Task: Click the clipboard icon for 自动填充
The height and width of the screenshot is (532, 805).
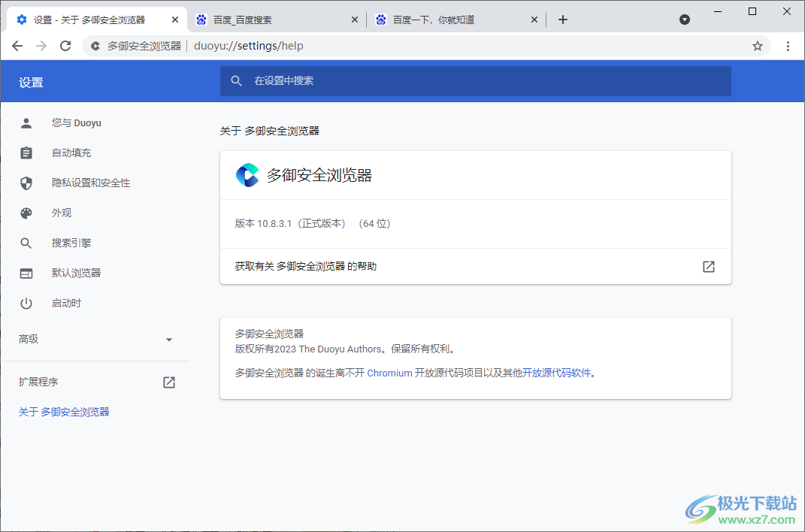Action: (26, 153)
